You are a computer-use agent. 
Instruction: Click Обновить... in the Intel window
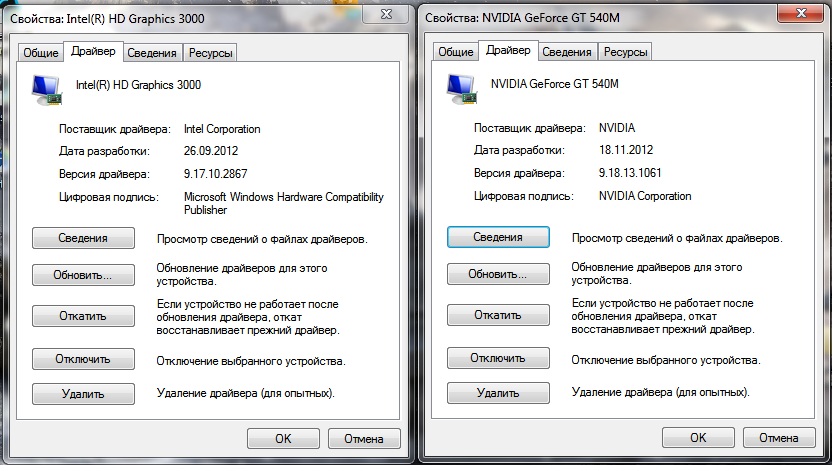[x=83, y=275]
